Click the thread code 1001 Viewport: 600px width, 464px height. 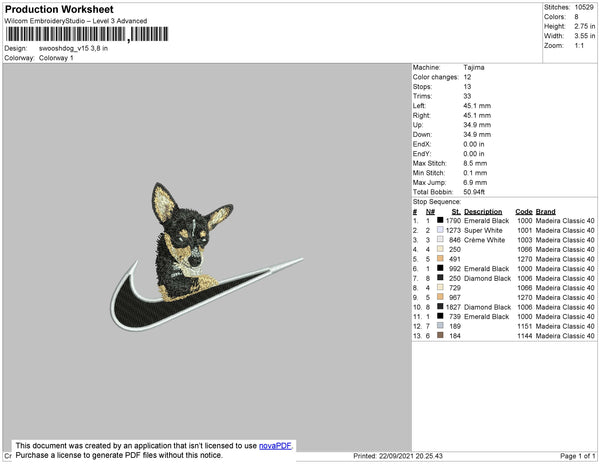(x=524, y=230)
